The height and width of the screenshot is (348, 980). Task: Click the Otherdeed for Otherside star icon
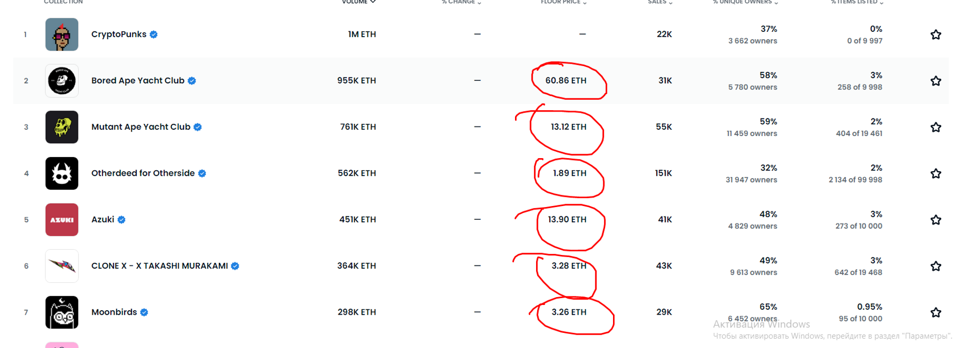[935, 174]
